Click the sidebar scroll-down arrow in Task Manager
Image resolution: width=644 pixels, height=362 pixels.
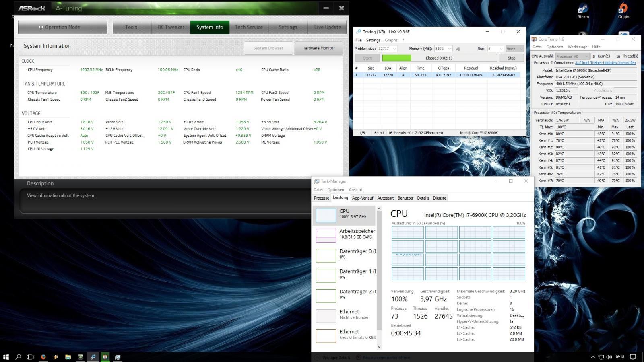[379, 346]
